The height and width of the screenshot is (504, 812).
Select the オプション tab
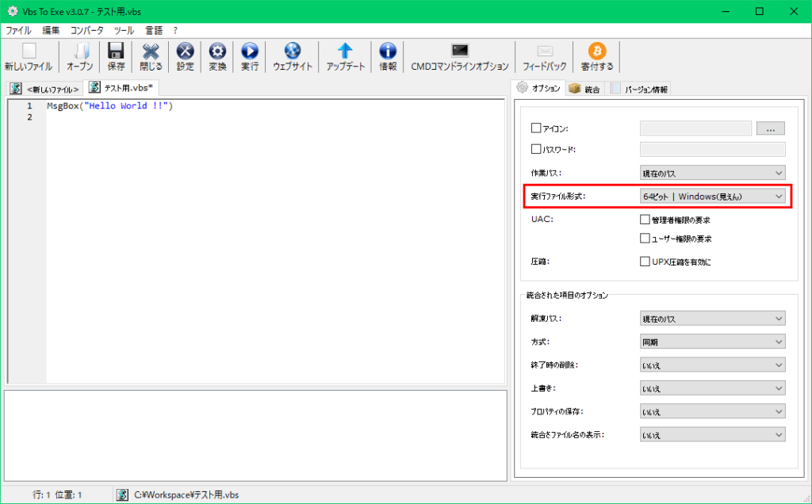pos(538,88)
